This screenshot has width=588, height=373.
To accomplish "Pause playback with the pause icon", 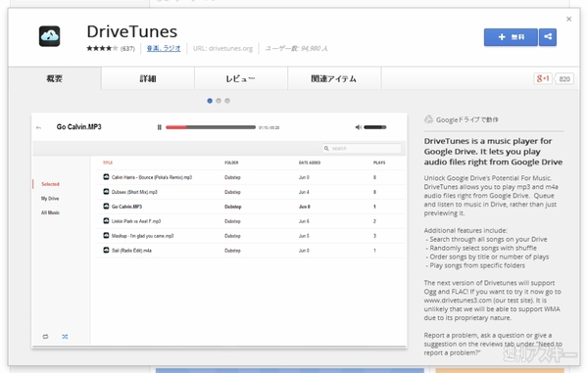I will (x=160, y=127).
